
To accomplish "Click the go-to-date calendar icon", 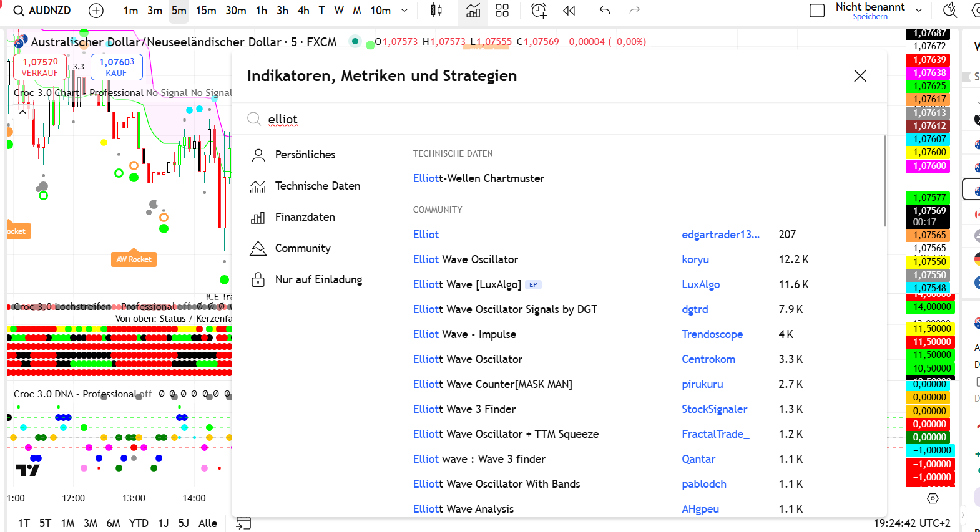I will [x=243, y=523].
